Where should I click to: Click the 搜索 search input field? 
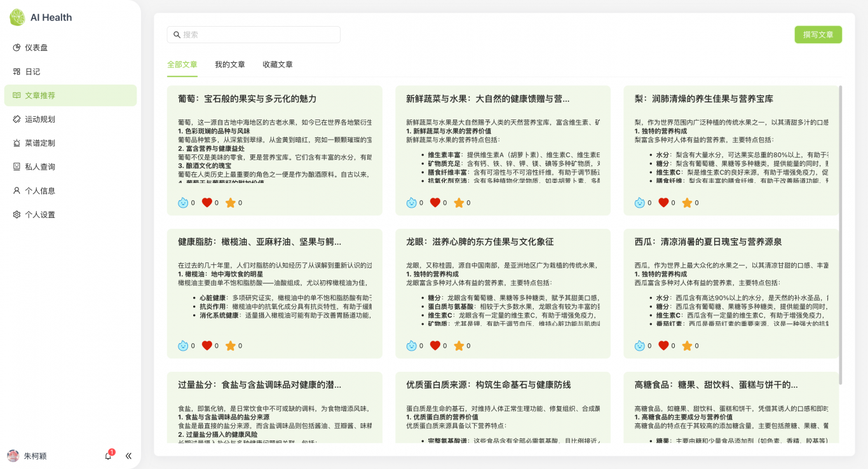pyautogui.click(x=254, y=34)
